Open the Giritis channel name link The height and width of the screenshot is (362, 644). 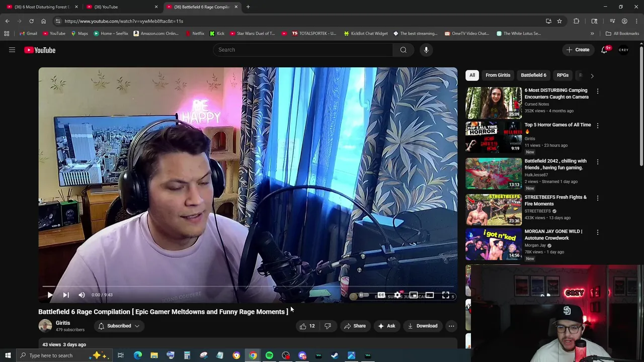click(x=63, y=323)
